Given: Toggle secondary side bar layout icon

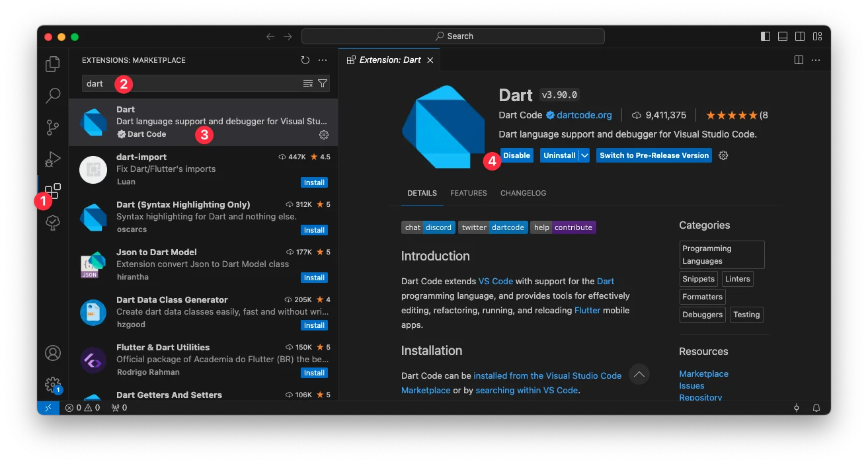Looking at the screenshot, I should (800, 36).
